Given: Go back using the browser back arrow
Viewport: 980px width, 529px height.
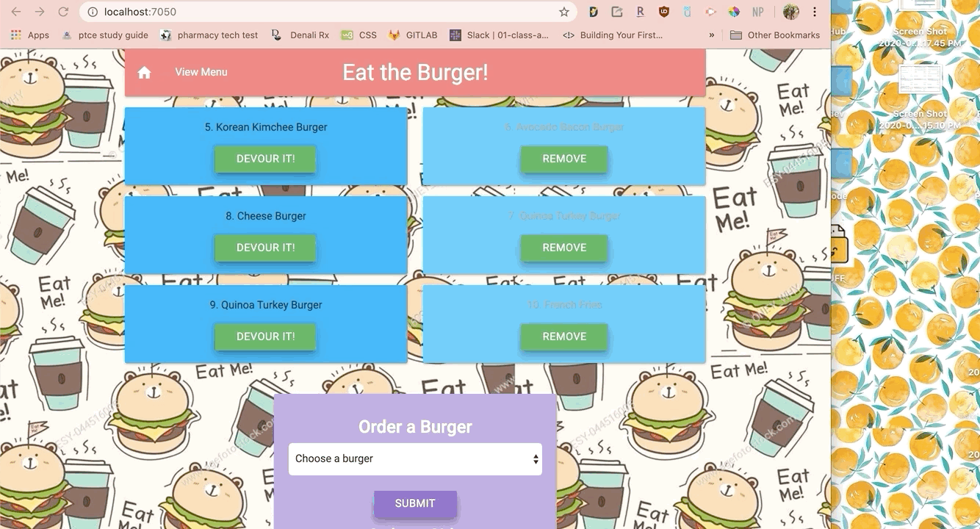Looking at the screenshot, I should pyautogui.click(x=16, y=12).
